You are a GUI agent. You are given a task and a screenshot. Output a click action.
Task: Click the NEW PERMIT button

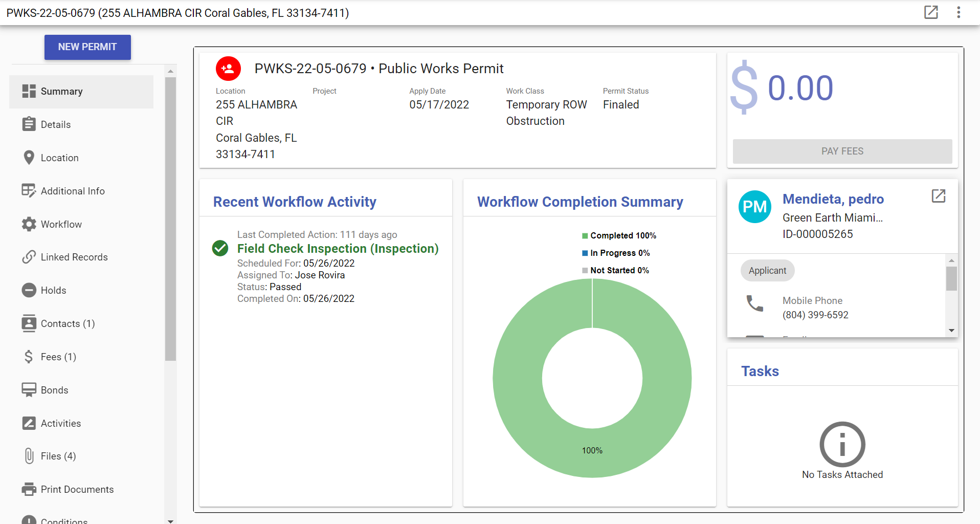(87, 47)
